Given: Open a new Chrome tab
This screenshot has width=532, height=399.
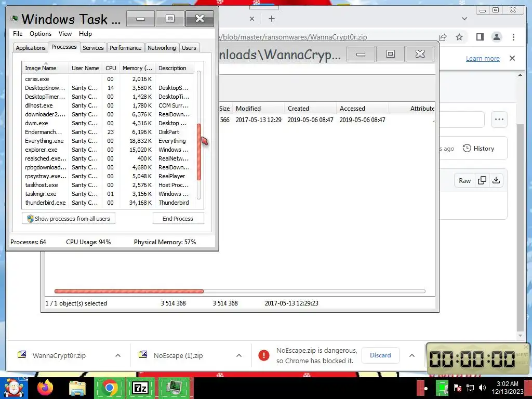Looking at the screenshot, I should pyautogui.click(x=271, y=19).
